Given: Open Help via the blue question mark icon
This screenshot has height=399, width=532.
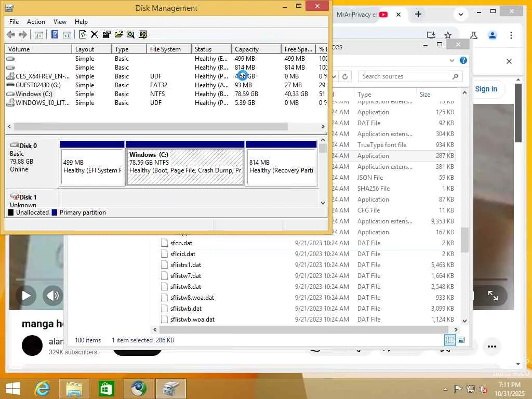Looking at the screenshot, I should point(55,34).
